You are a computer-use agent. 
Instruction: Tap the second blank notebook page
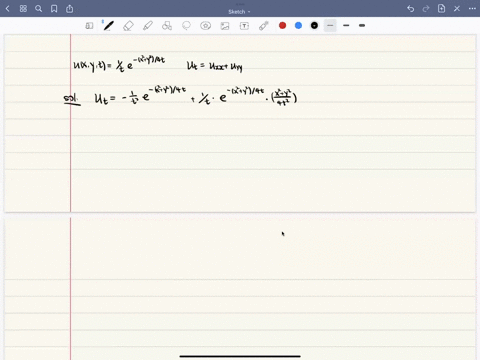[240, 288]
